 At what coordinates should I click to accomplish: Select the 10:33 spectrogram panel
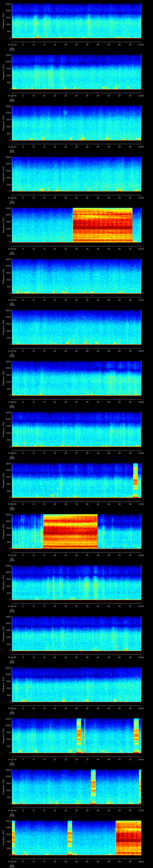tap(76, 633)
